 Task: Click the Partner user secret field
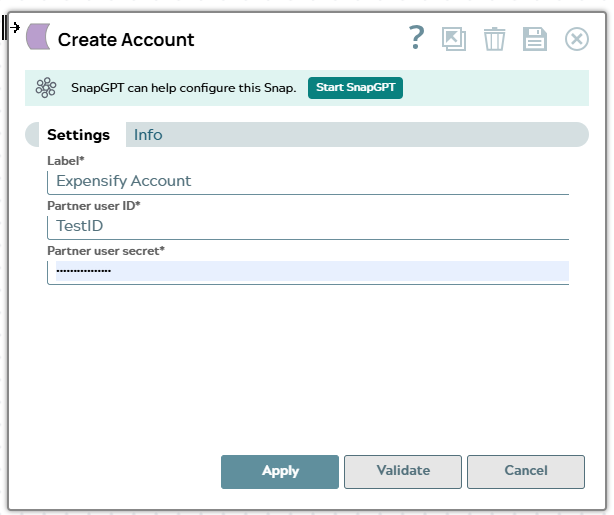[x=308, y=271]
